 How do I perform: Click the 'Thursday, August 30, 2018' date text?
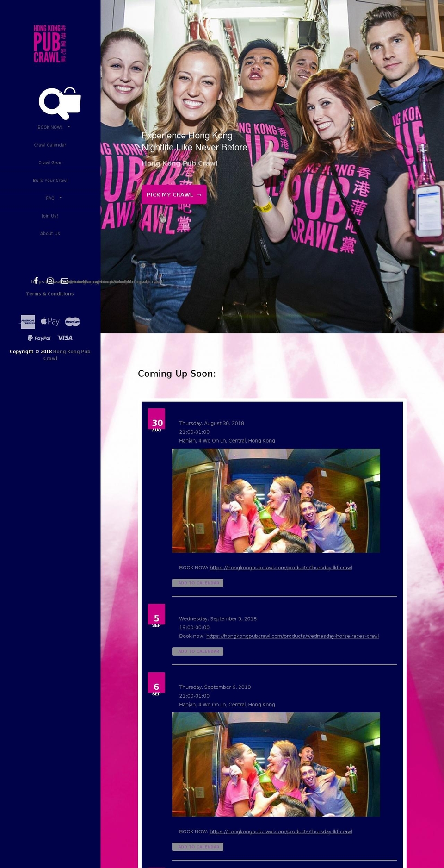pyautogui.click(x=211, y=423)
